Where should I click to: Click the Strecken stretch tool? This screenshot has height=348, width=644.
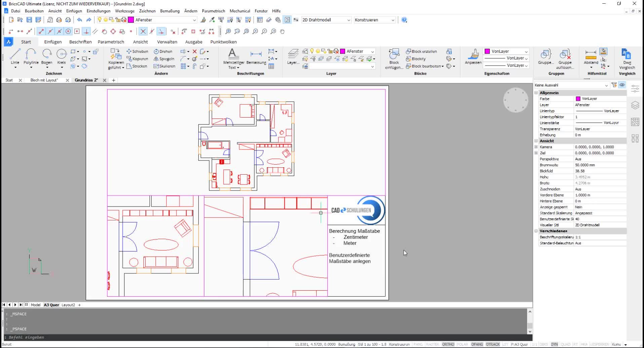(137, 66)
